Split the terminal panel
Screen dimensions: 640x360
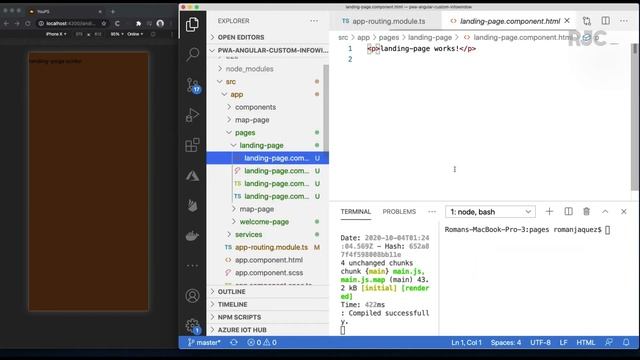click(x=568, y=211)
